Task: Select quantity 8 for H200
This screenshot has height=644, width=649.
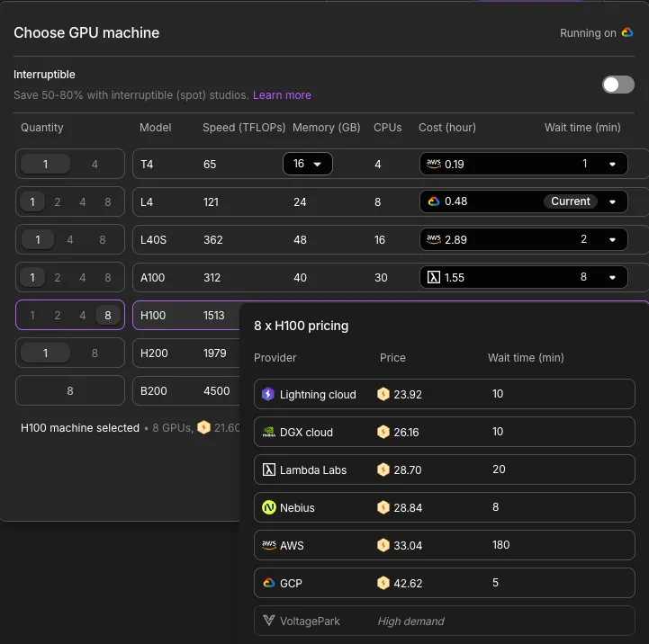Action: 95,353
